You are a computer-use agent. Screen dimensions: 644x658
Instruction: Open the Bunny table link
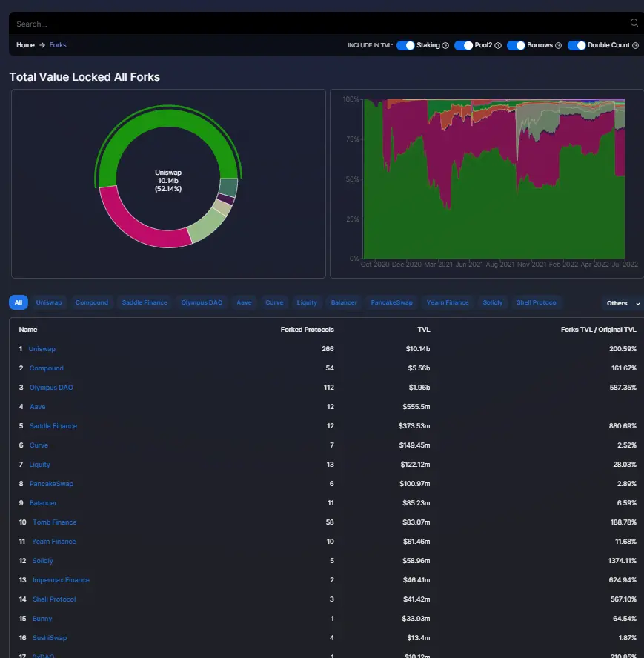[42, 619]
